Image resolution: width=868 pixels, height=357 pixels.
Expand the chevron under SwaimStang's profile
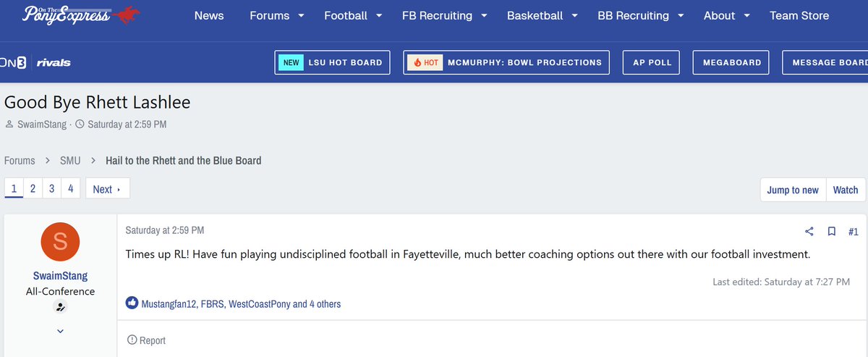61,331
